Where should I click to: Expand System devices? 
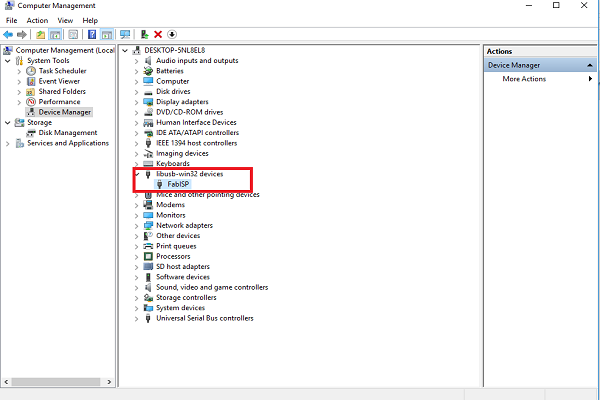point(136,308)
